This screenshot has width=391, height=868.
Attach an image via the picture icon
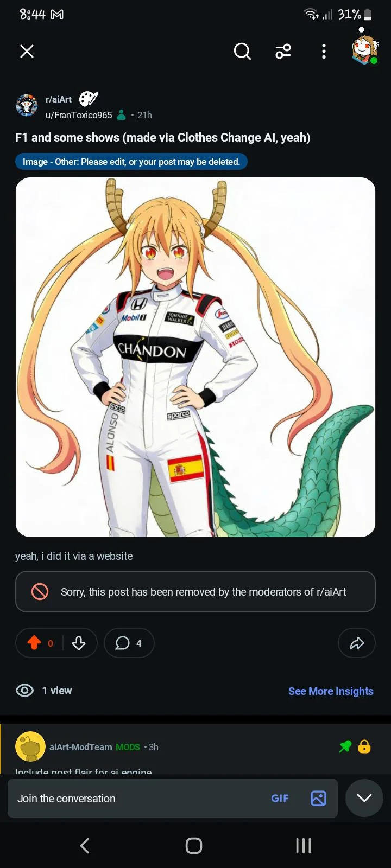(318, 799)
